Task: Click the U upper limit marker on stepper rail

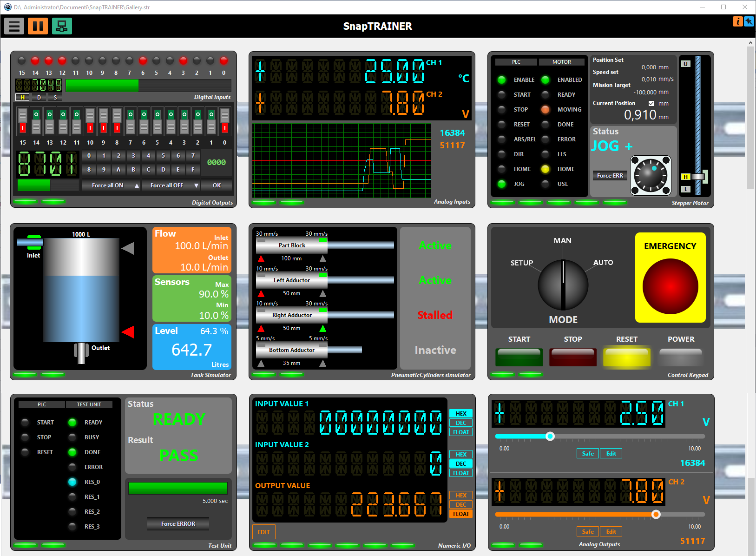Action: pyautogui.click(x=686, y=64)
